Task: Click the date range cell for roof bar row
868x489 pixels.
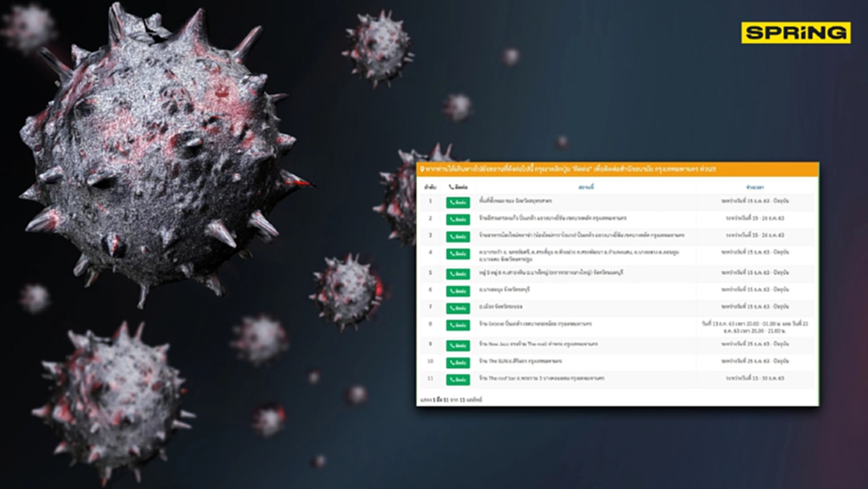Action: point(755,378)
